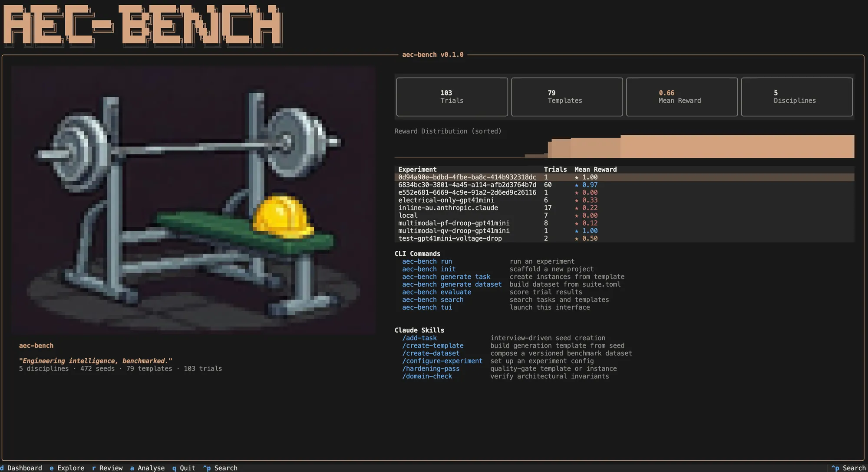Image resolution: width=868 pixels, height=472 pixels.
Task: Click the Reward Distribution bar chart
Action: [624, 147]
